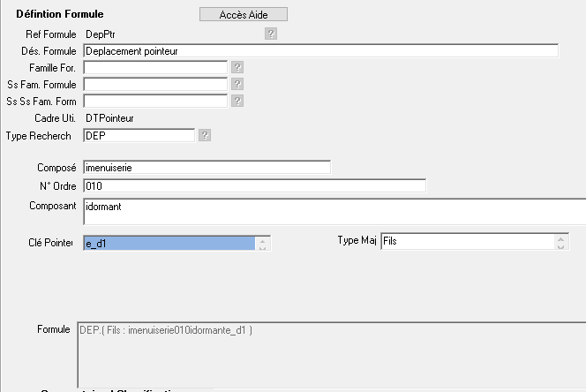The image size is (586, 392).
Task: Click down arrow of Clé Pointeur list
Action: pos(263,247)
